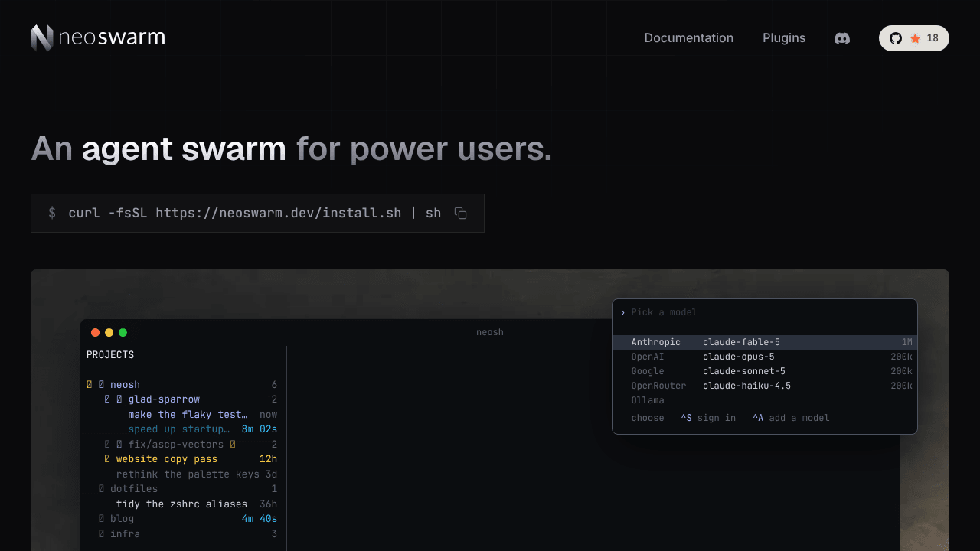The image size is (980, 551).
Task: Expand the dotfiles project
Action: 101,489
